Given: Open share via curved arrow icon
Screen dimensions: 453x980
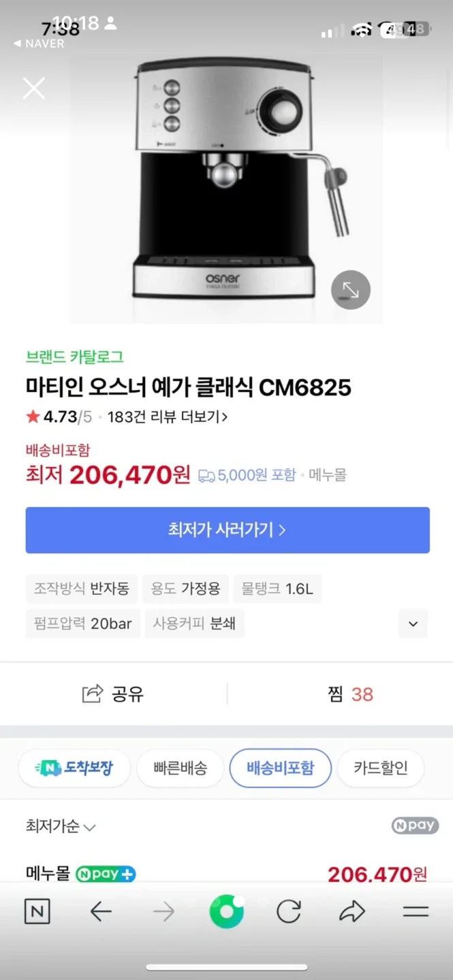Looking at the screenshot, I should 352,911.
